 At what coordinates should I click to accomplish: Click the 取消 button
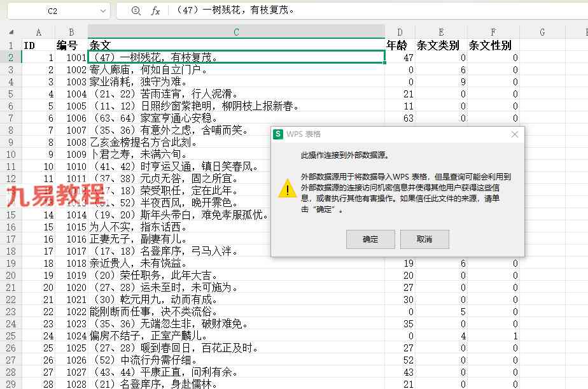pyautogui.click(x=424, y=239)
